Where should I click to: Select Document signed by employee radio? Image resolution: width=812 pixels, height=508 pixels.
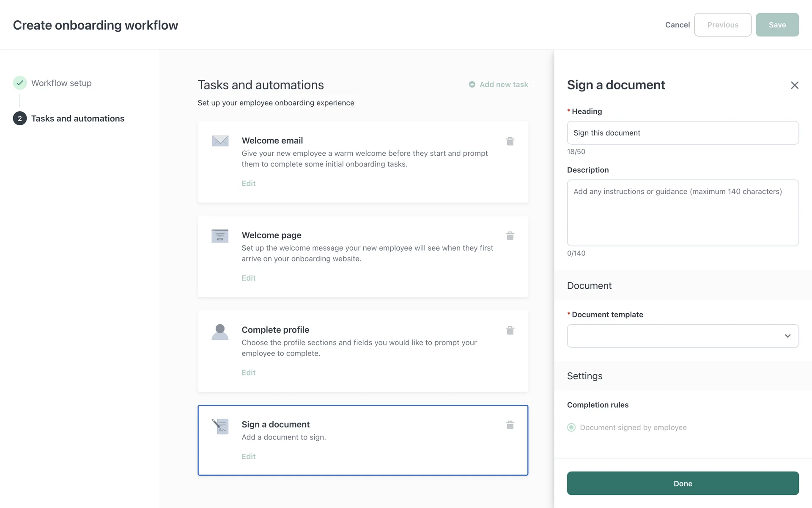tap(571, 428)
